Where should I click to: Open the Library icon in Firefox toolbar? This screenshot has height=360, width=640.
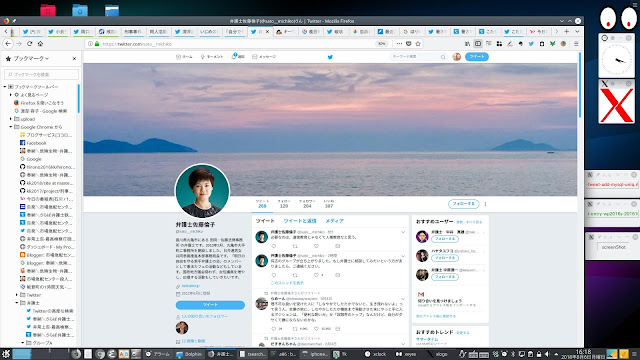467,44
